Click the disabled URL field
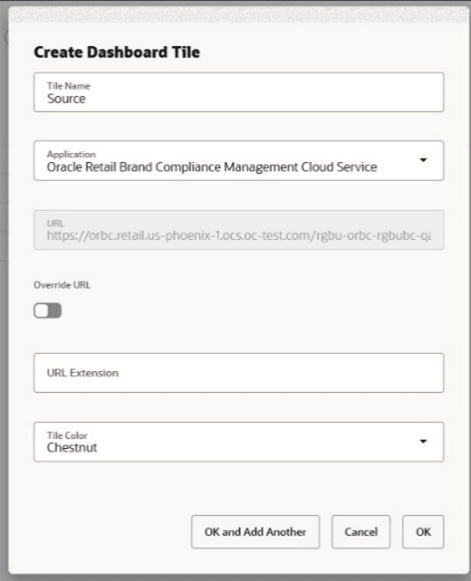 click(x=239, y=230)
